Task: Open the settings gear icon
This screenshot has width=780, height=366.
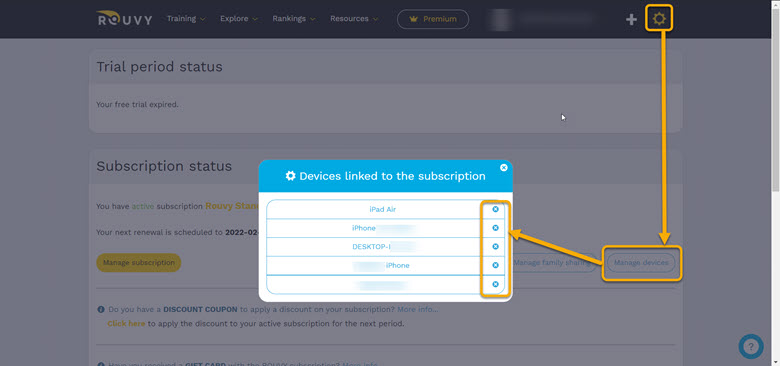Action: pos(659,19)
